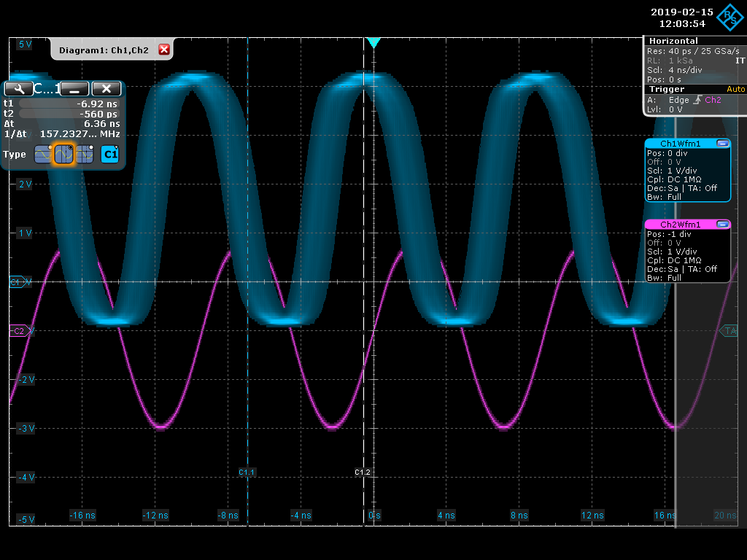Minimize the Ch2Wfm1 signal box
747x560 pixels.
(722, 224)
